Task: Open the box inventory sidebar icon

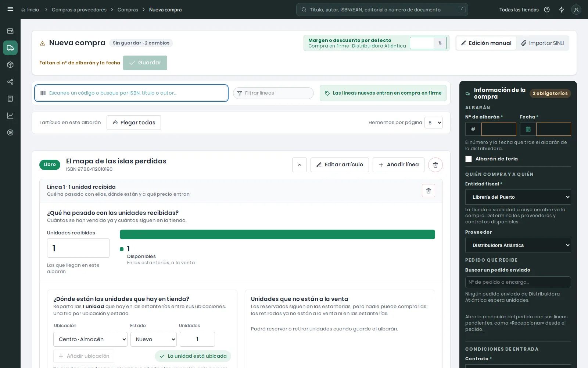Action: (10, 65)
